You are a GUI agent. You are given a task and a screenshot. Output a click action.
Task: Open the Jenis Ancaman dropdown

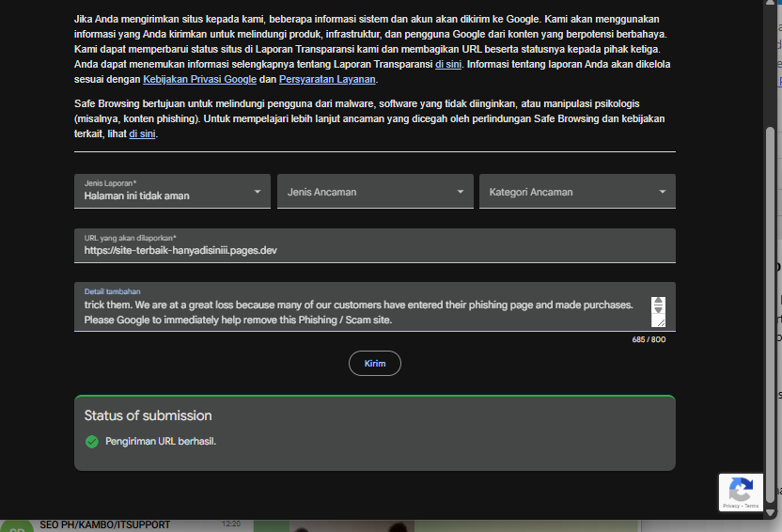pyautogui.click(x=375, y=191)
